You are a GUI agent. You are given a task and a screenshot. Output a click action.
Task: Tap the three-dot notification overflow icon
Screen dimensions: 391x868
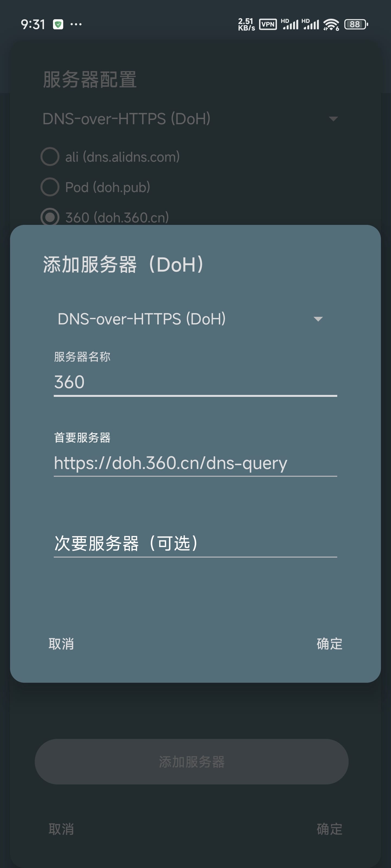[76, 24]
